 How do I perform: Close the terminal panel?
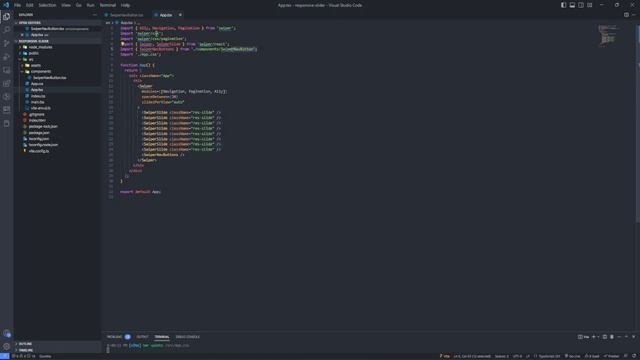point(633,337)
